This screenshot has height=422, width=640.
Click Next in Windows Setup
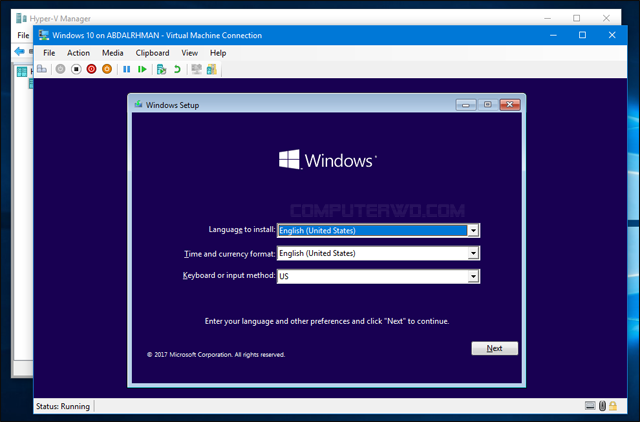495,348
